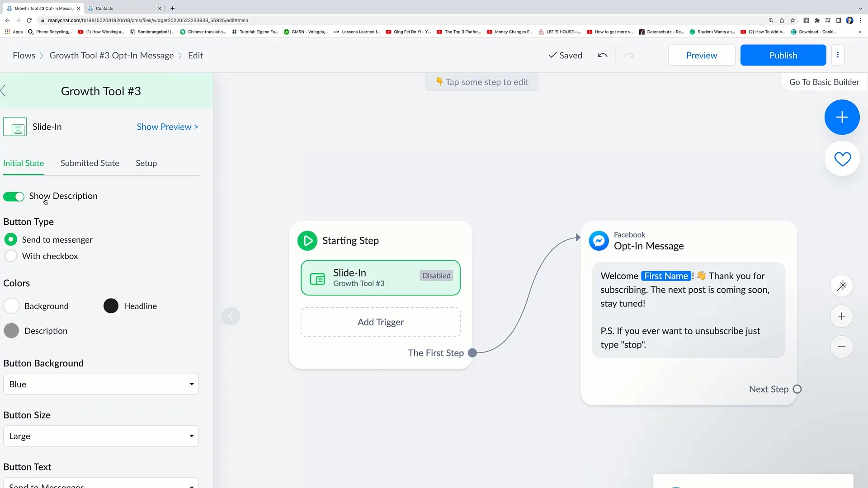Click the three-dot overflow menu icon
The image size is (868, 488).
tap(838, 55)
